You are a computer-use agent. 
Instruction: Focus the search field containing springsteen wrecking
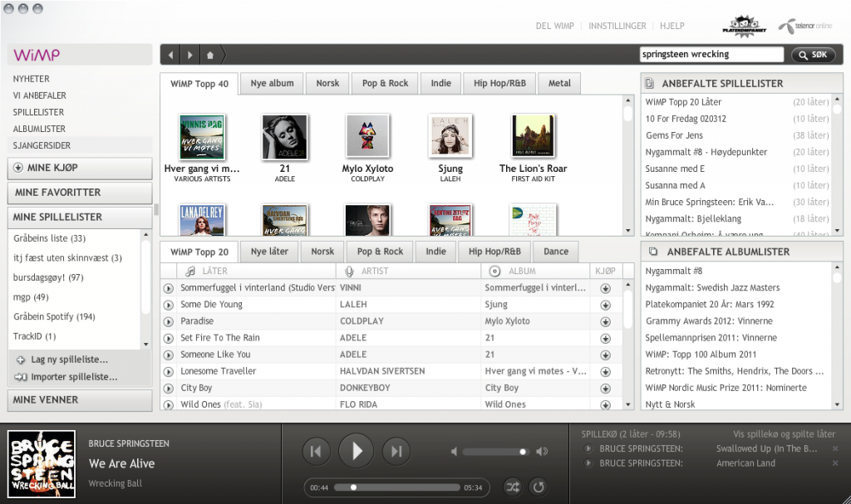pyautogui.click(x=711, y=54)
